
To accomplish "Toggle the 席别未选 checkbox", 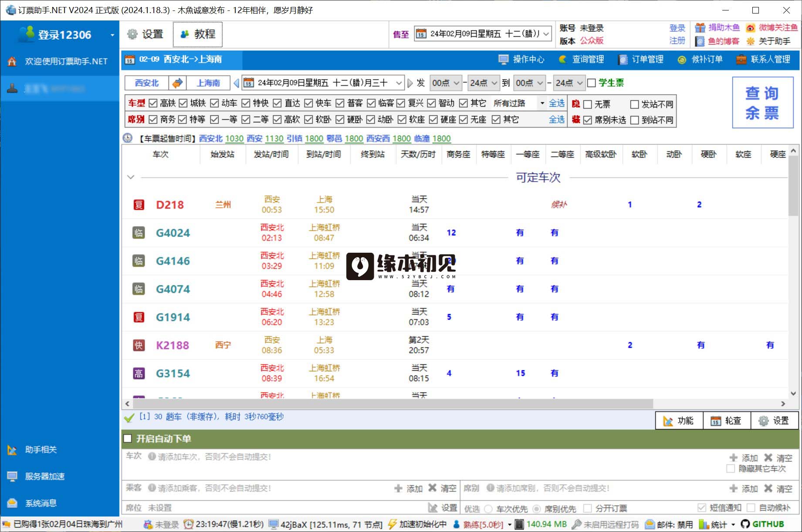I will 587,120.
